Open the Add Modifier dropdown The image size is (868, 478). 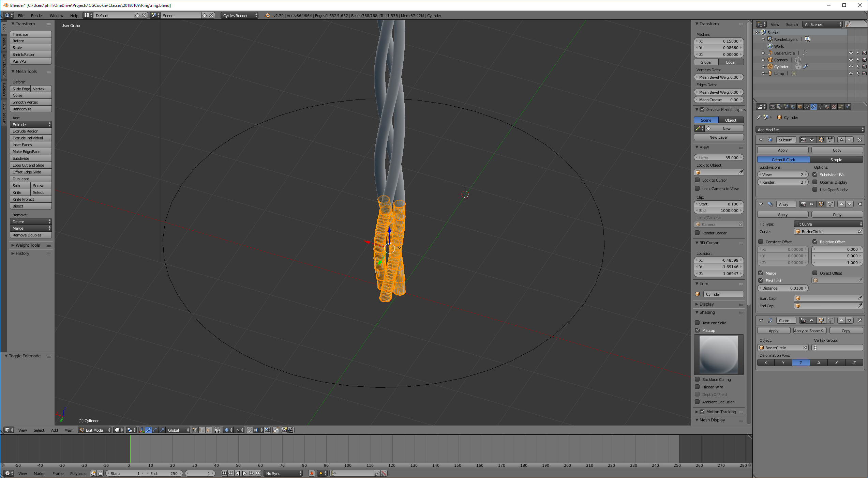pos(810,129)
